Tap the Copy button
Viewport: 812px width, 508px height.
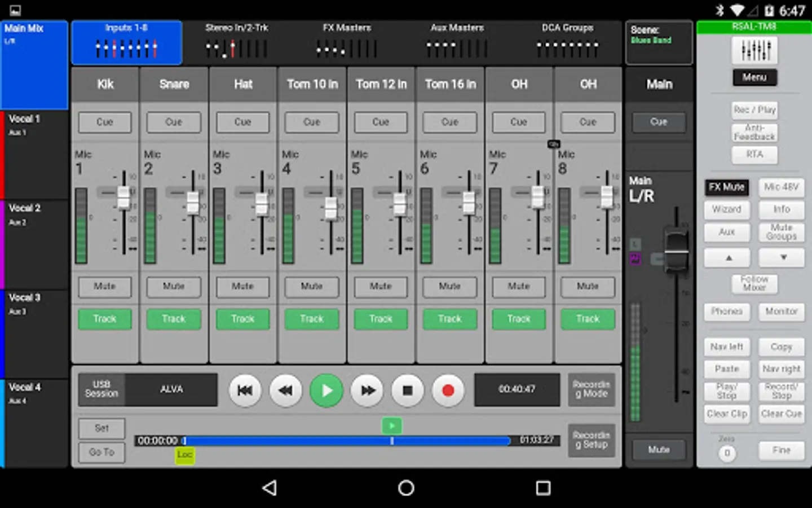(782, 347)
